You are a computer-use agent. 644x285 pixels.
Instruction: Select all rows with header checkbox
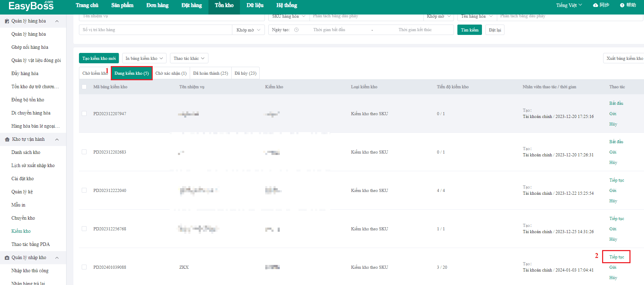(84, 87)
